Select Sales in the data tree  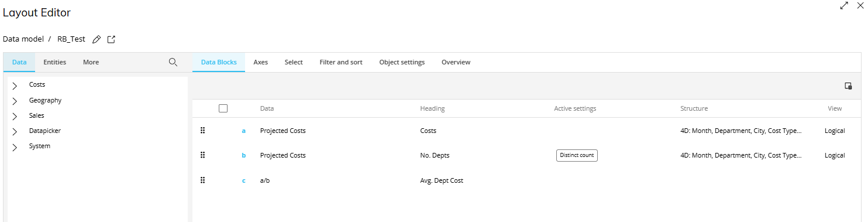(36, 115)
